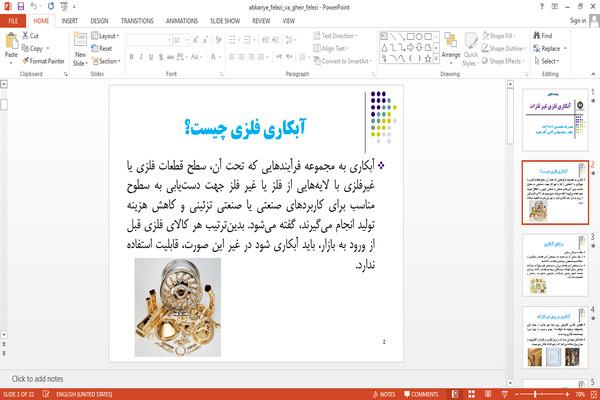Decrease font size with the smaller A icon
Viewport: 600px width, 400px height.
tap(205, 40)
